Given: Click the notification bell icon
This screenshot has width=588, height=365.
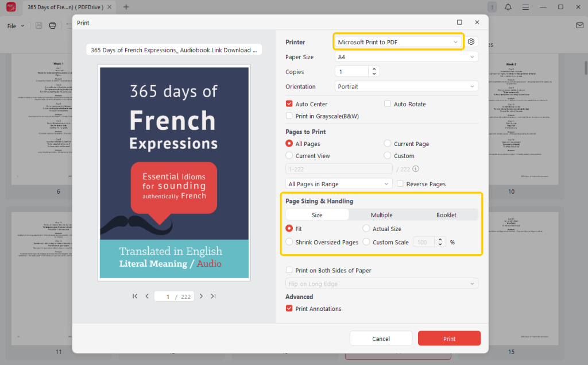Looking at the screenshot, I should click(508, 7).
